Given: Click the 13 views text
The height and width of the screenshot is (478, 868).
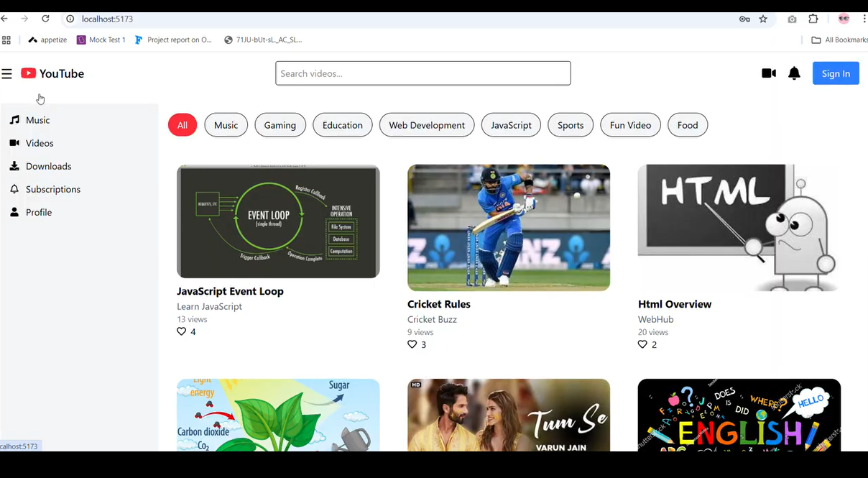Looking at the screenshot, I should [x=192, y=319].
